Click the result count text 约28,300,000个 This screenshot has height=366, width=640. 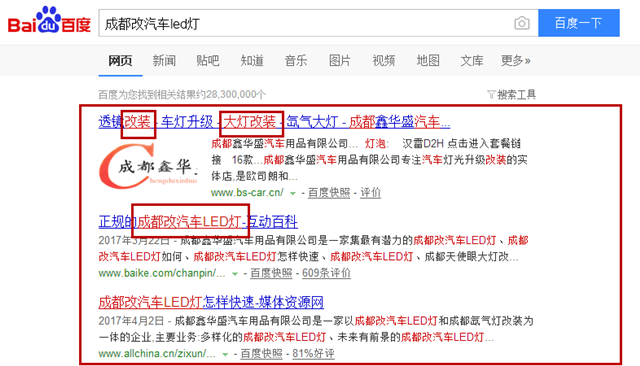pyautogui.click(x=231, y=95)
